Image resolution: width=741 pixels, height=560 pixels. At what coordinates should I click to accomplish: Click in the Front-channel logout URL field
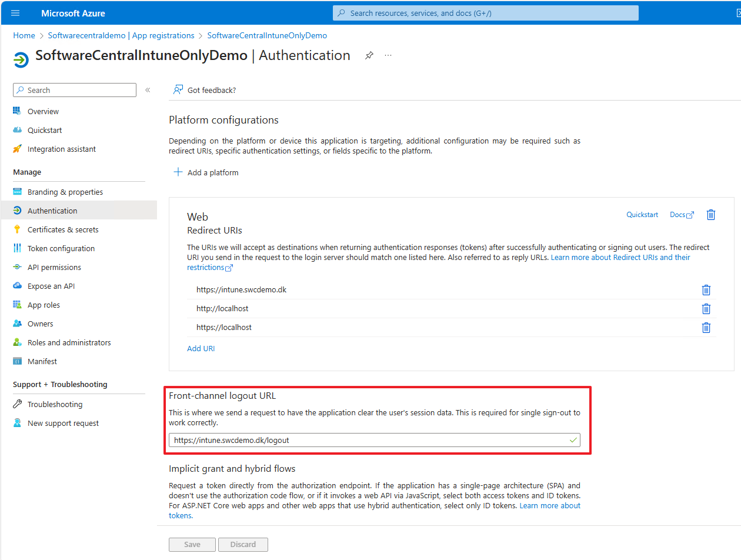(368, 440)
